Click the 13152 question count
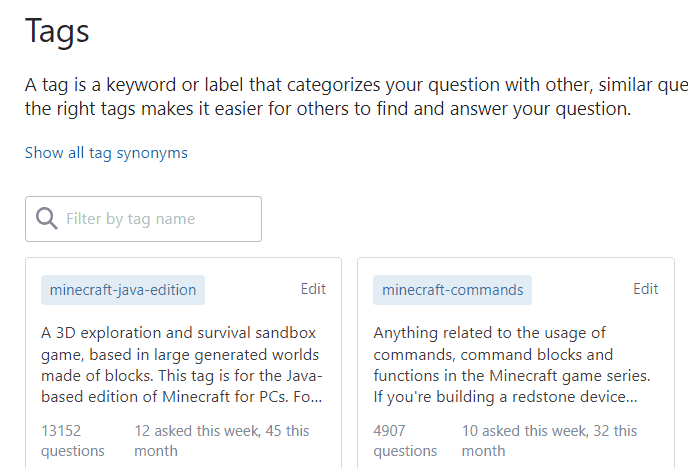The height and width of the screenshot is (468, 688). (x=61, y=431)
